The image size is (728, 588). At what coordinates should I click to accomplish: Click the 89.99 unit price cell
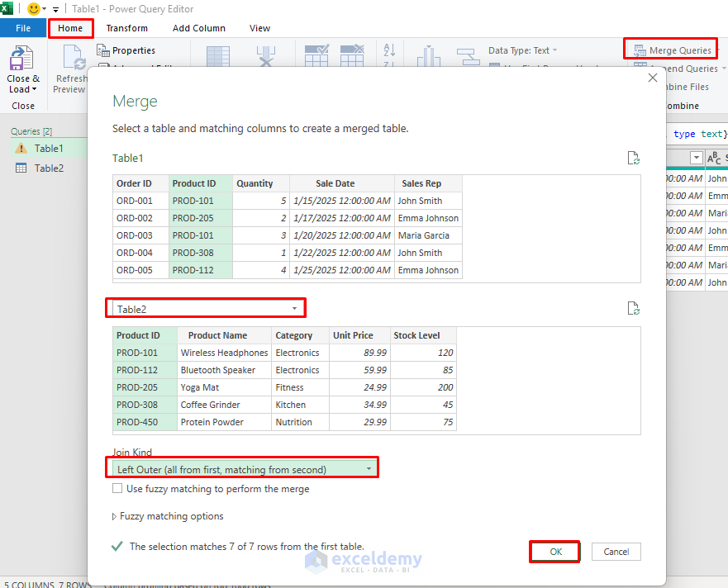(x=359, y=353)
